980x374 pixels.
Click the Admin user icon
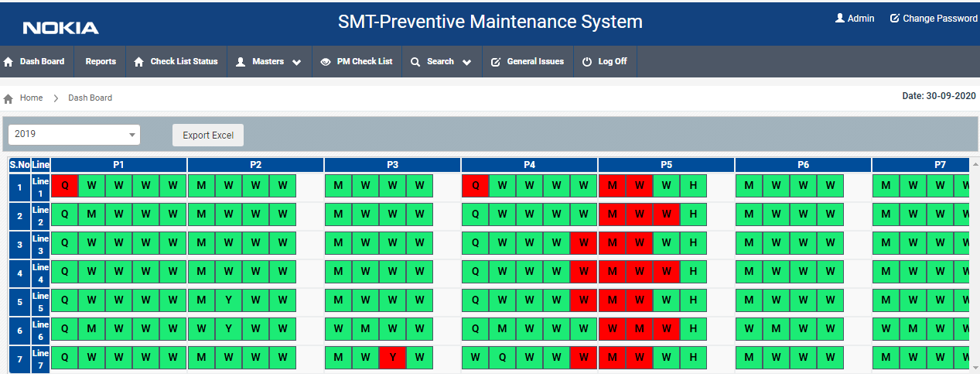[x=840, y=18]
